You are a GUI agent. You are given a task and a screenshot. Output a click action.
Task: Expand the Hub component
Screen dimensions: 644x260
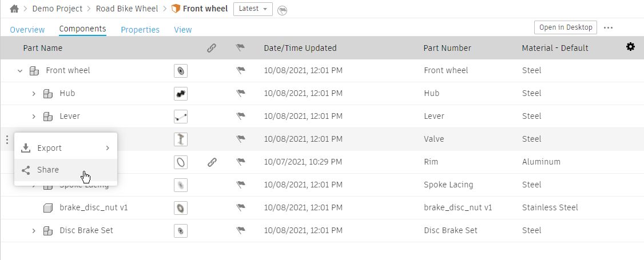(x=34, y=94)
